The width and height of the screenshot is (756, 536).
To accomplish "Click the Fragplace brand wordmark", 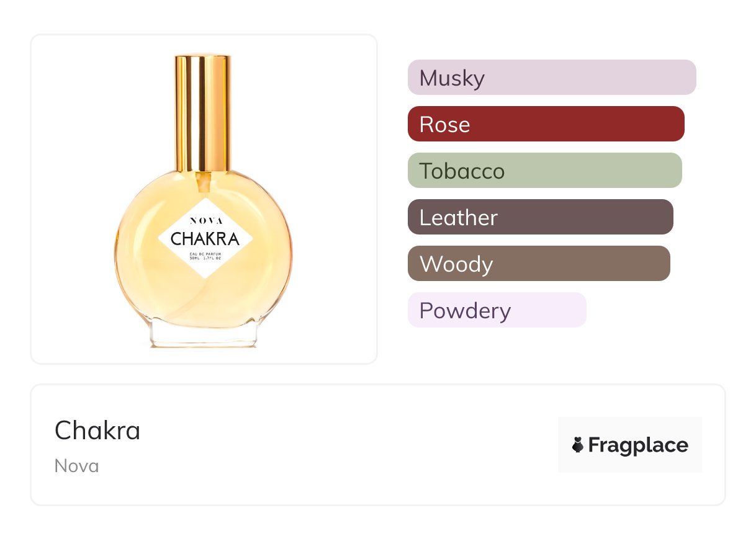I will pos(637,445).
